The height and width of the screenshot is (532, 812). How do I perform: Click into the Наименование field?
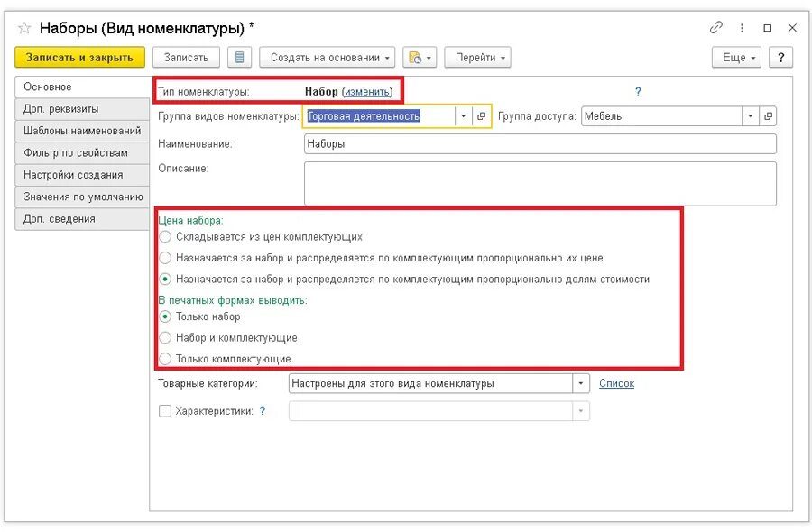pos(540,144)
